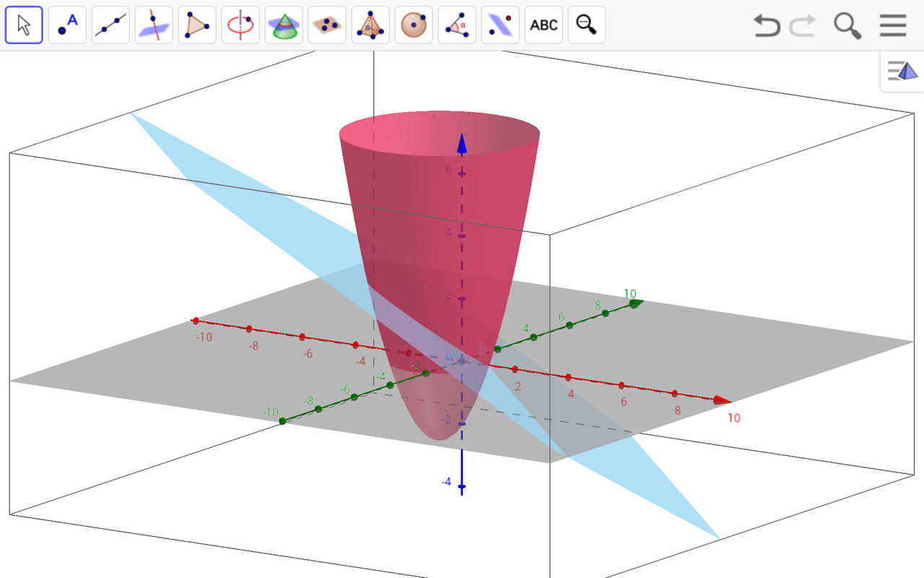The width and height of the screenshot is (924, 578).
Task: Select the Pyramid tool
Action: [x=370, y=25]
